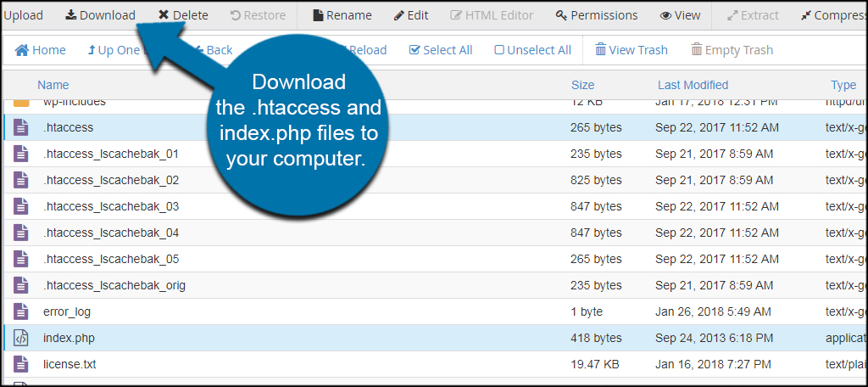The image size is (868, 387).
Task: Click Select All
Action: pos(441,50)
